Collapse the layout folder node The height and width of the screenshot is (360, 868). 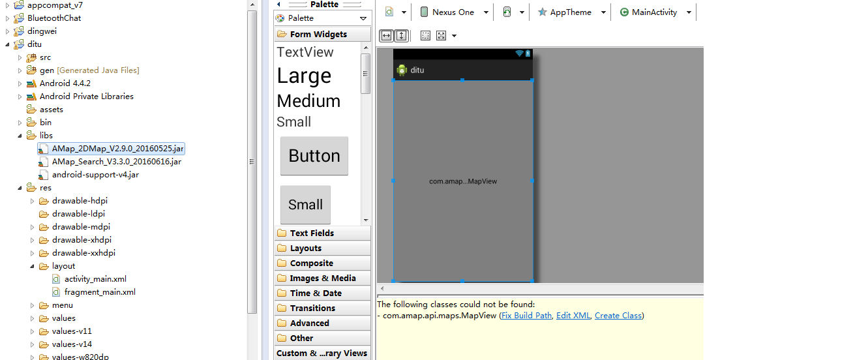coord(33,266)
